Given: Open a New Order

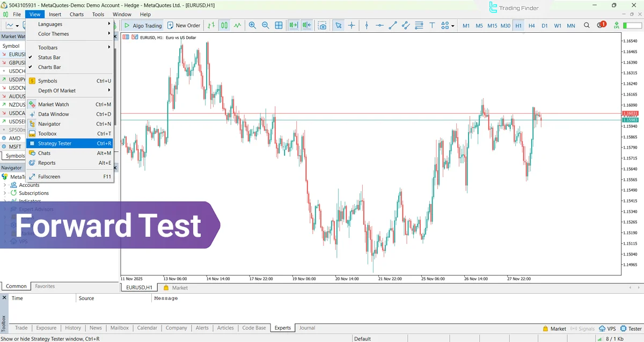Looking at the screenshot, I should [x=184, y=25].
